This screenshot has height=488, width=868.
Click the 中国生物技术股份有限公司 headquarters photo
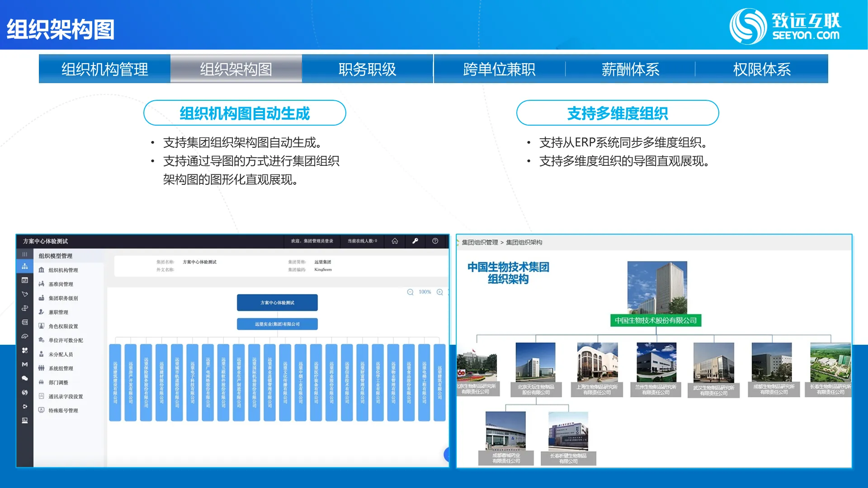[x=657, y=287]
